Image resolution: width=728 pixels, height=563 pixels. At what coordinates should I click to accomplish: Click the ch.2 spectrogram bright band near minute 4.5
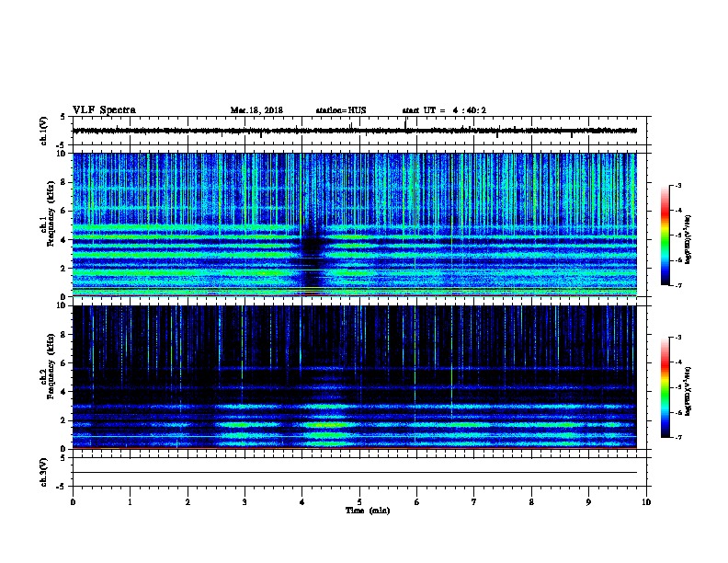[326, 425]
